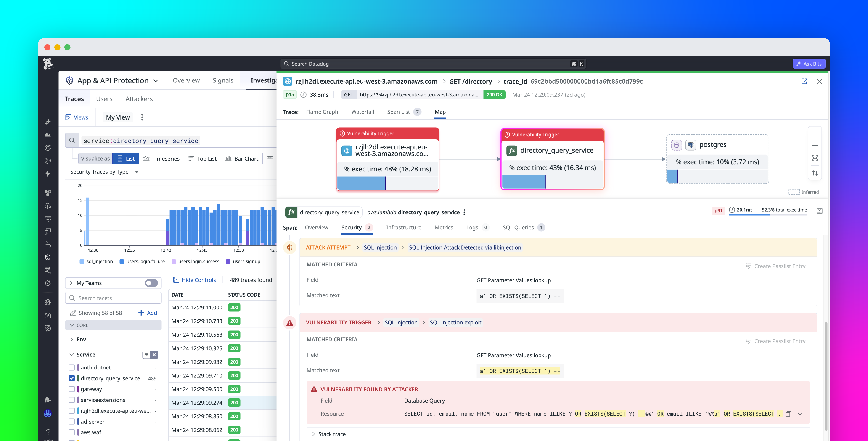
Task: Uncheck the directory_query_service service filter
Action: coord(72,378)
